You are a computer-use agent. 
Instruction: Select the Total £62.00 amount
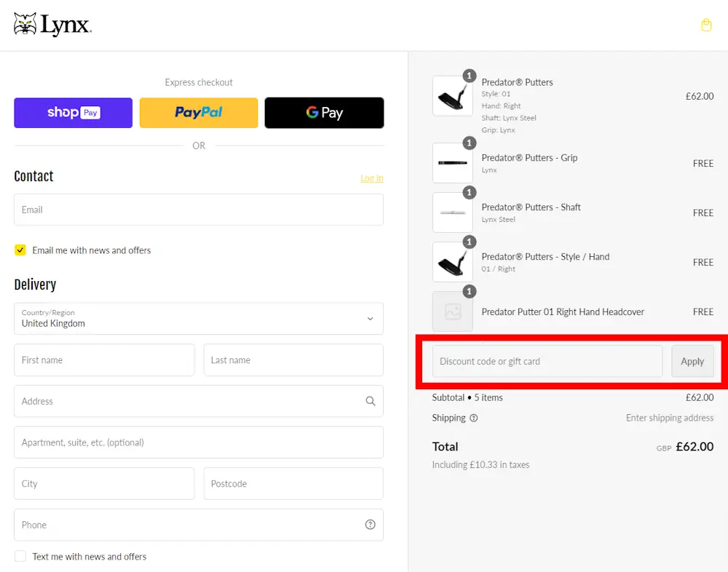tap(695, 447)
